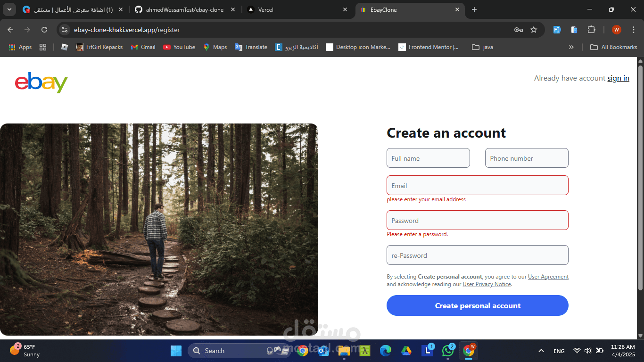Screen dimensions: 644x362
Task: Open the Frontend Mentor bookmark
Action: [429, 47]
